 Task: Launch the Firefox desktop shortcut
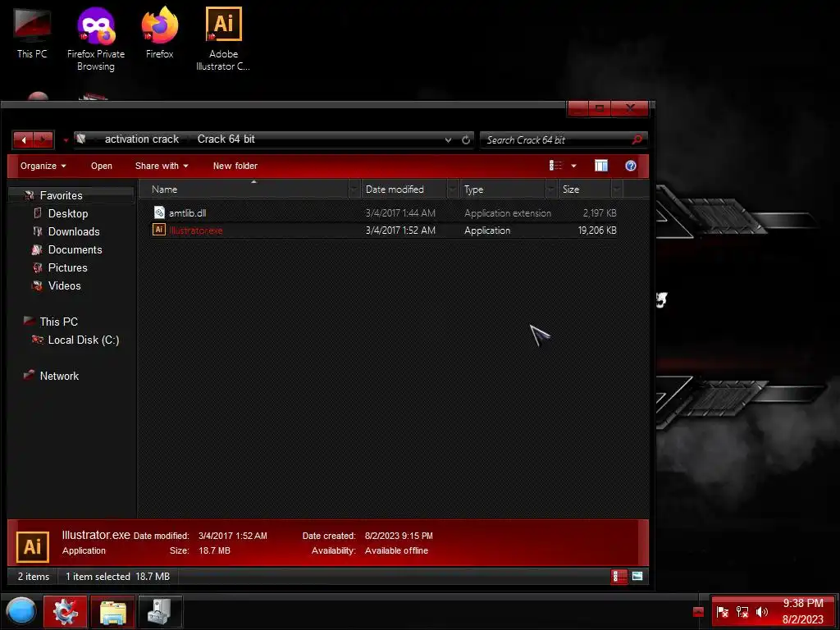tap(160, 33)
